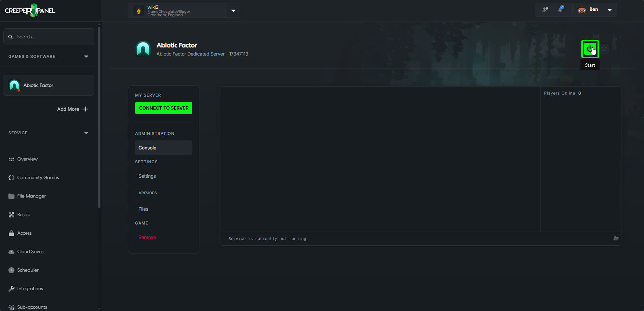Open File Manager link
The height and width of the screenshot is (311, 644).
tap(32, 196)
